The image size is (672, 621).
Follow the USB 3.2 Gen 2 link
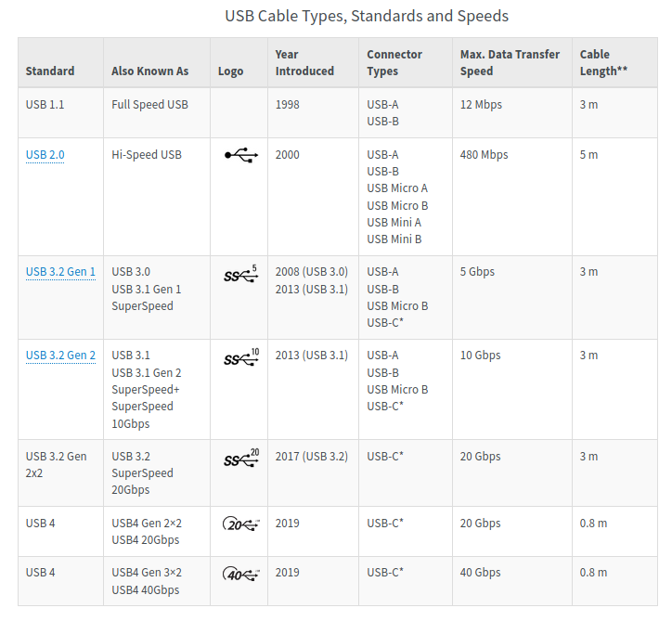[60, 356]
